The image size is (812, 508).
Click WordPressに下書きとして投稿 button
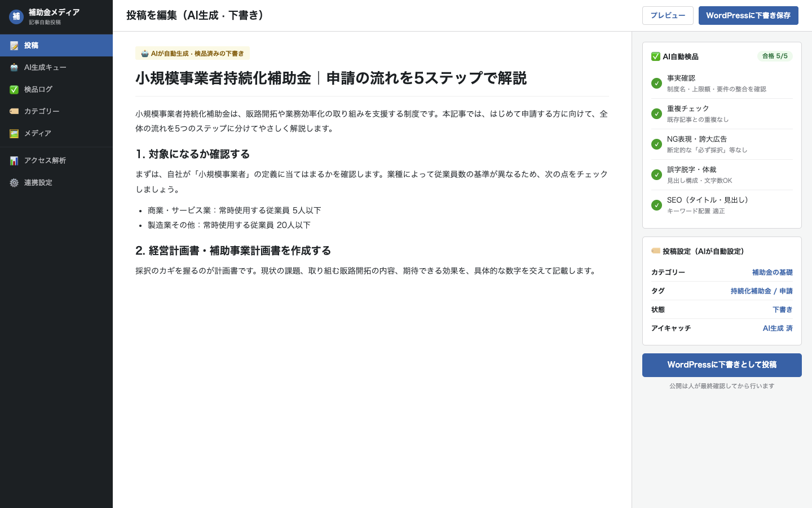722,365
